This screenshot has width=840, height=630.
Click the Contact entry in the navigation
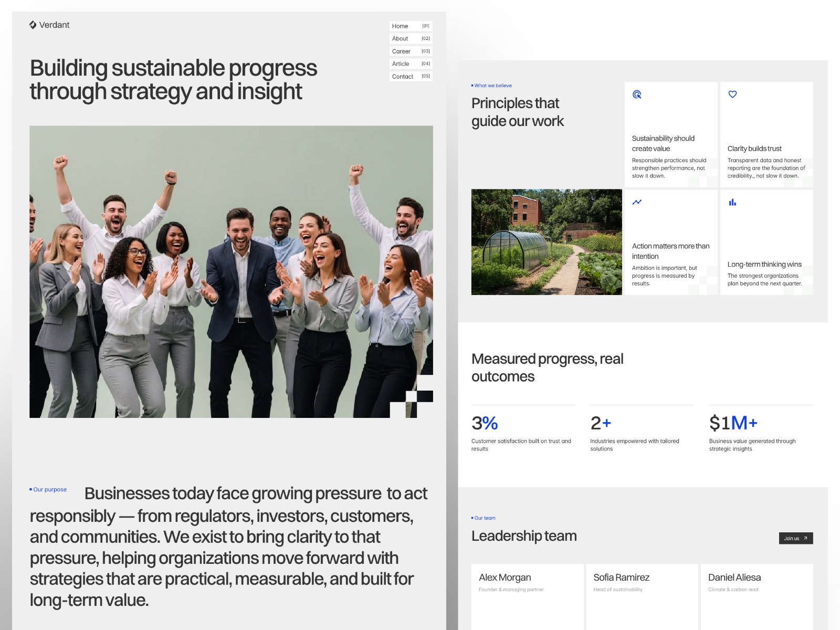point(403,76)
